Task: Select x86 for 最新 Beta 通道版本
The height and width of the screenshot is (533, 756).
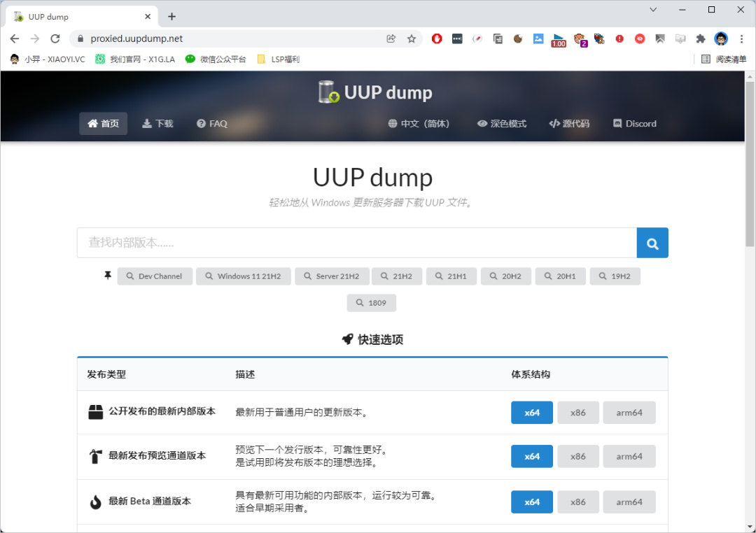Action: click(x=578, y=502)
